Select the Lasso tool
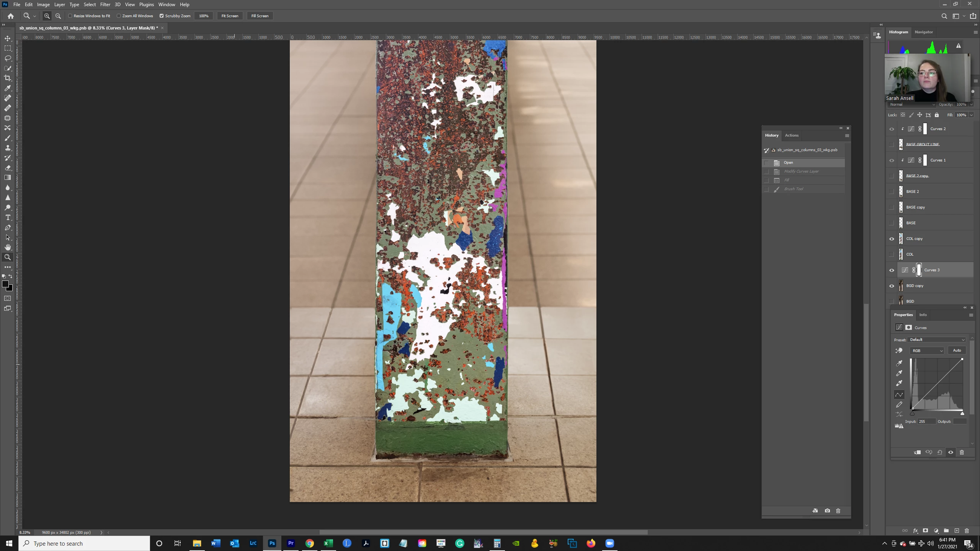 (x=8, y=58)
